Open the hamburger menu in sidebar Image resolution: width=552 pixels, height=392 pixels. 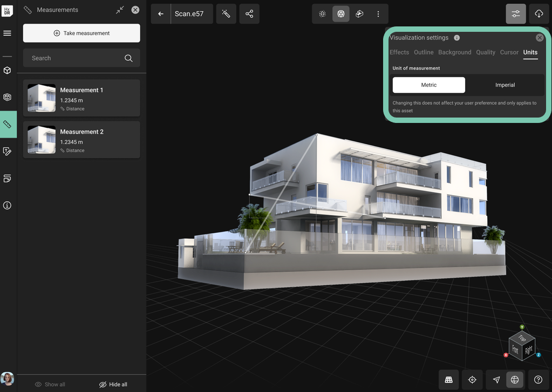[8, 33]
